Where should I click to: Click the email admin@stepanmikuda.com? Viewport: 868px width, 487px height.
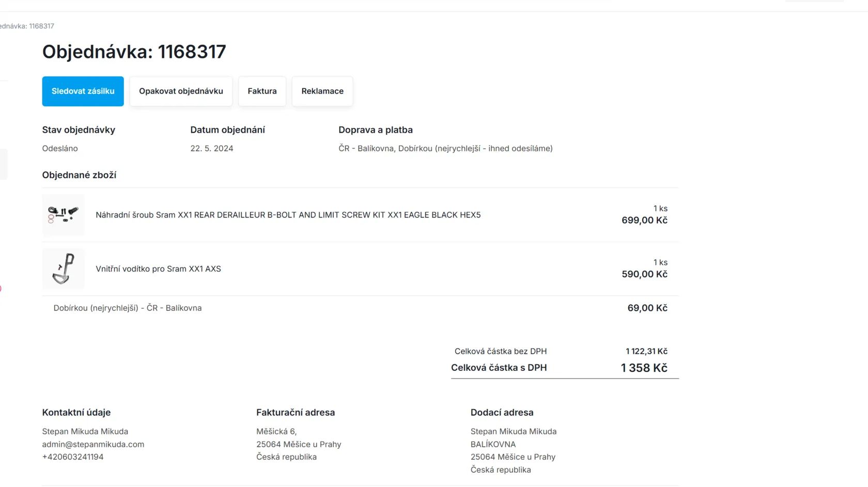[93, 444]
